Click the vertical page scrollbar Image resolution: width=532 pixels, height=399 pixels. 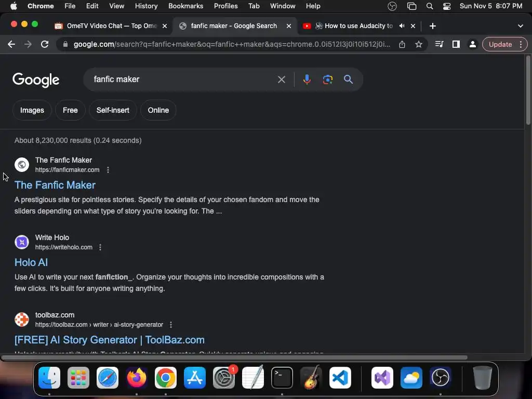point(528,90)
